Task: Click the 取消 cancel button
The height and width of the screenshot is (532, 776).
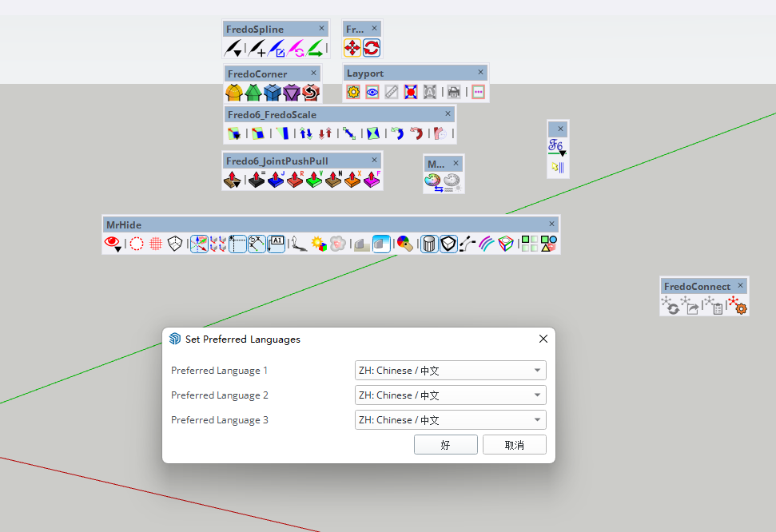Action: click(514, 445)
